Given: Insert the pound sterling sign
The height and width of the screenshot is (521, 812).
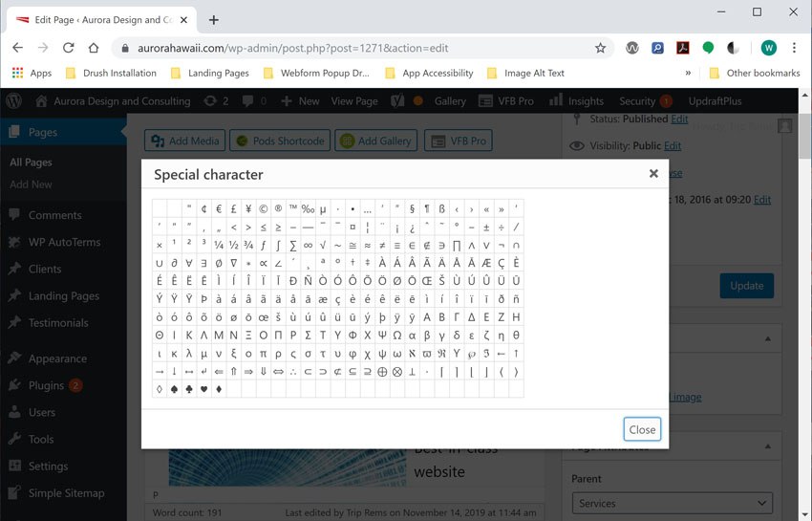Looking at the screenshot, I should (x=233, y=209).
